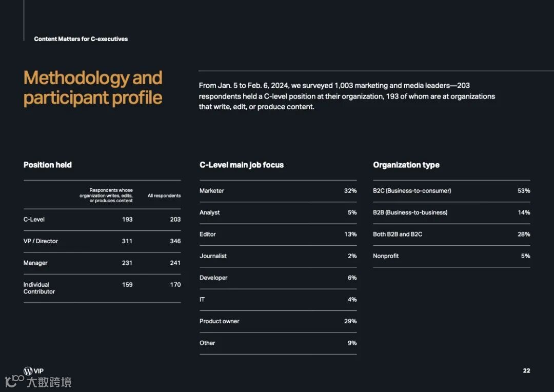Select the "VP / Director" row label
The height and width of the screenshot is (392, 554).
point(41,241)
